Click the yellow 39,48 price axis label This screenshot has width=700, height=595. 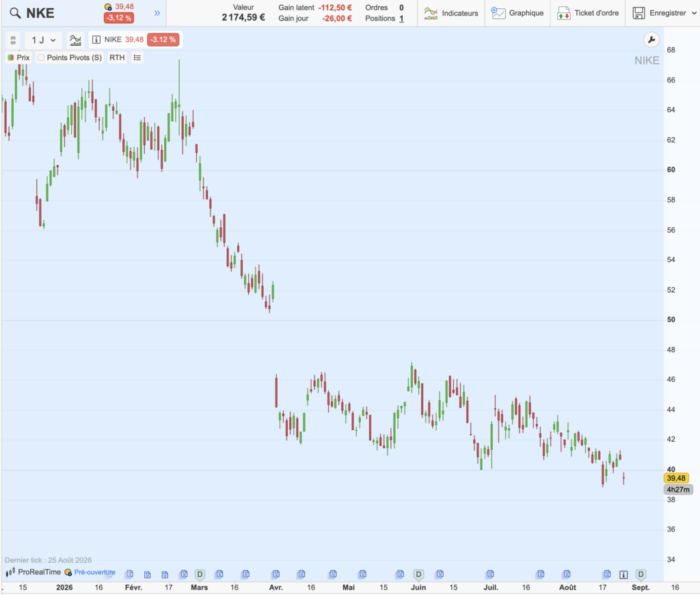click(x=676, y=479)
